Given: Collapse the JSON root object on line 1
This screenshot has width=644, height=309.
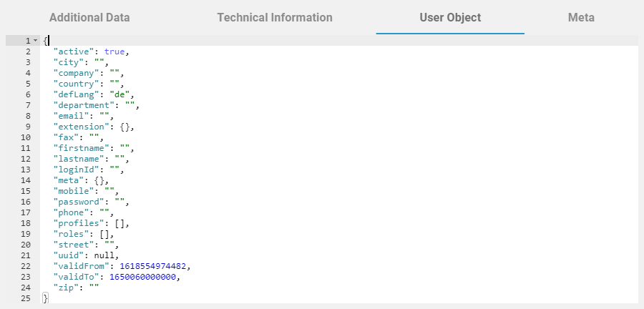Looking at the screenshot, I should pos(36,41).
